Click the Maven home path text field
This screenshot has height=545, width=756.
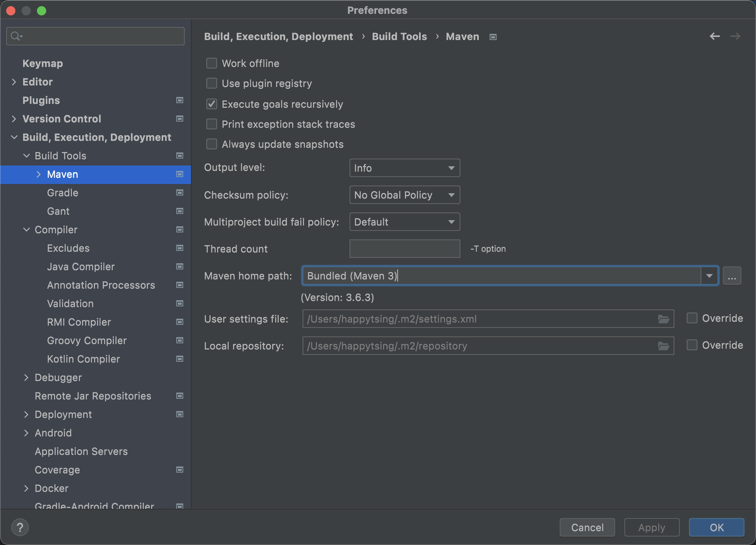click(501, 276)
